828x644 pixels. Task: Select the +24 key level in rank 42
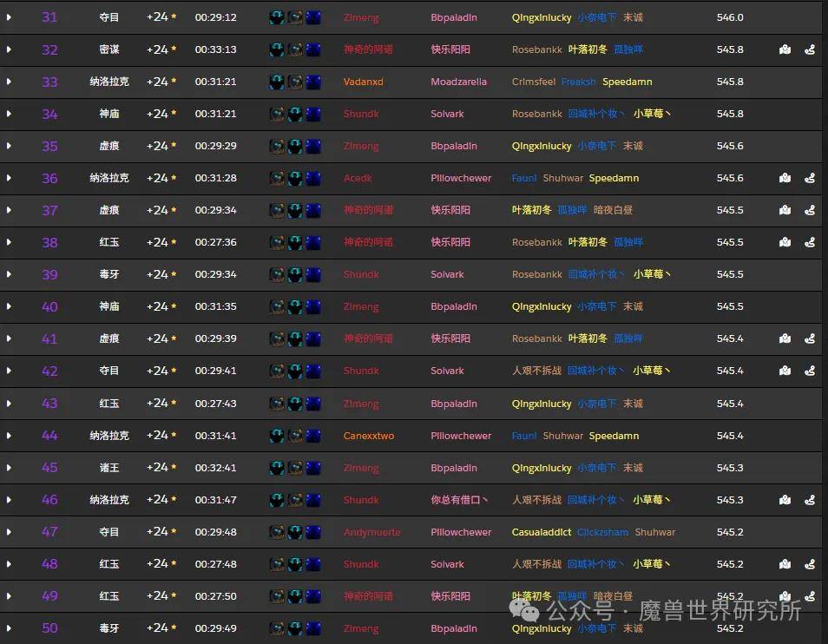pos(157,371)
